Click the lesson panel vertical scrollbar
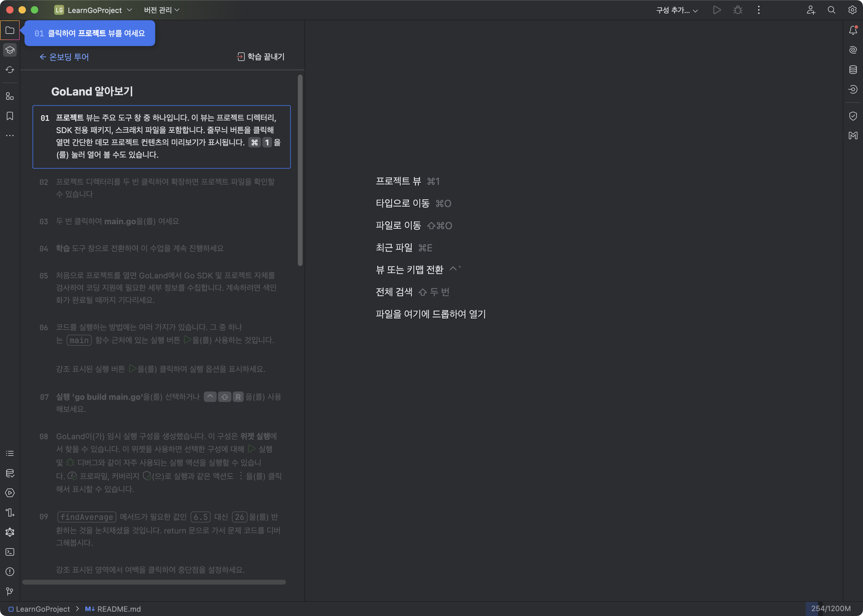This screenshot has width=863, height=616. (x=300, y=171)
